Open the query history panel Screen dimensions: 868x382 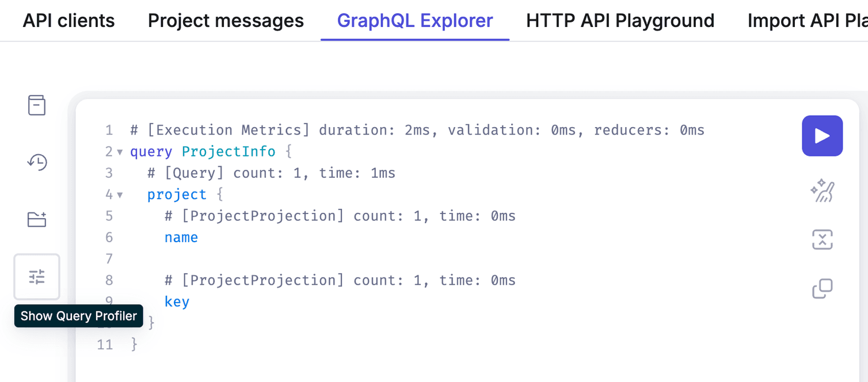click(x=37, y=163)
